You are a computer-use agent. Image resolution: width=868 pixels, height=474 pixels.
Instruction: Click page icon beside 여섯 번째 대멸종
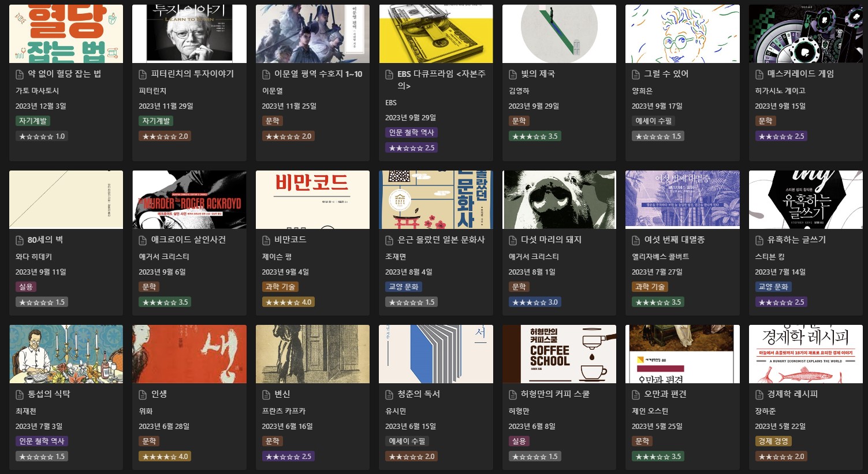tap(636, 240)
